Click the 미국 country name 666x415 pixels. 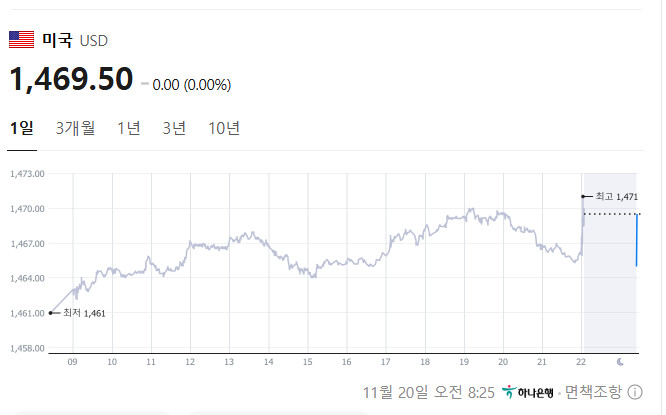(57, 40)
